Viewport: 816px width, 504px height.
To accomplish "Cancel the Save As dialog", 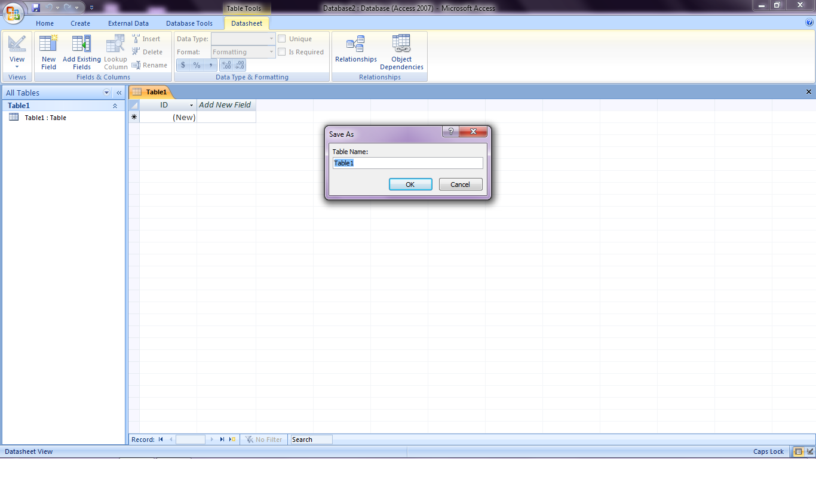I will pos(461,184).
